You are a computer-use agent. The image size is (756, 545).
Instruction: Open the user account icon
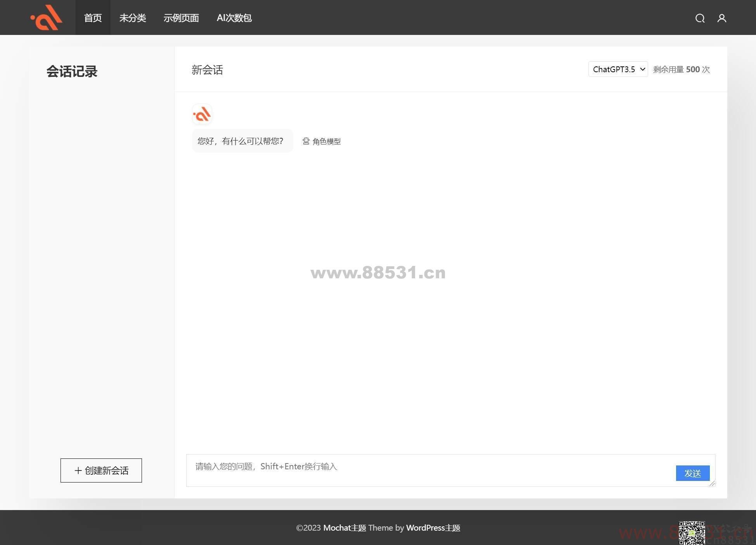721,18
